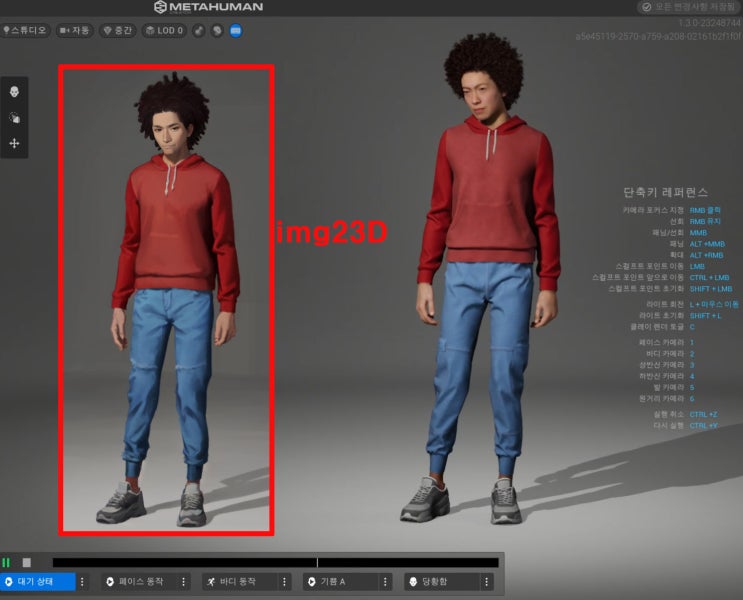This screenshot has width=743, height=600.
Task: Select the 기쁨 A animation button
Action: (341, 582)
